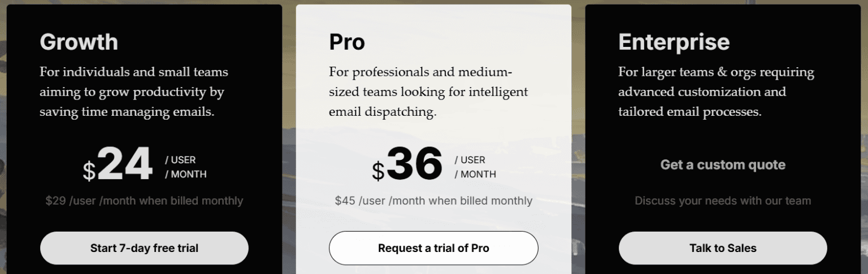Screen dimensions: 868x274
Task: Click the $45 billed monthly note
Action: [x=433, y=201]
